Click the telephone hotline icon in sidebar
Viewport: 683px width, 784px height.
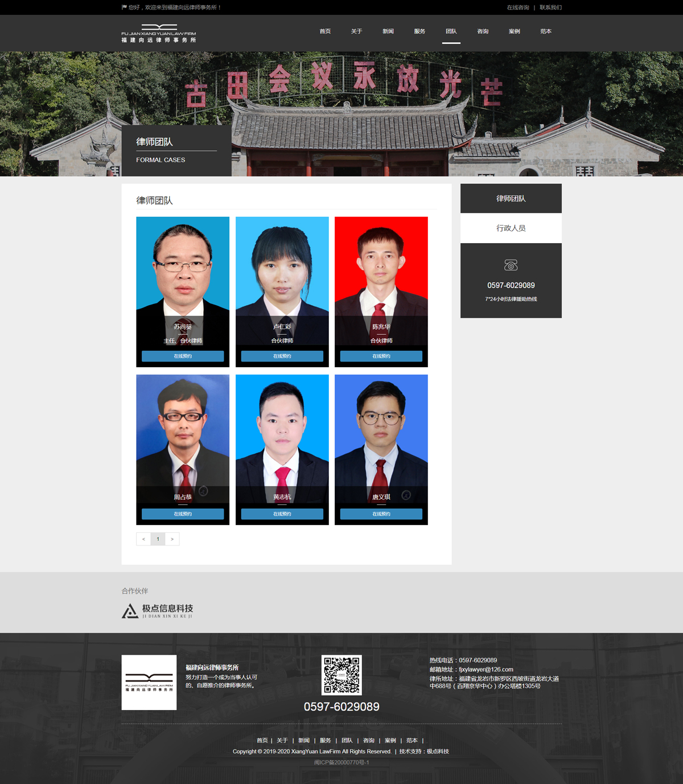(x=511, y=265)
